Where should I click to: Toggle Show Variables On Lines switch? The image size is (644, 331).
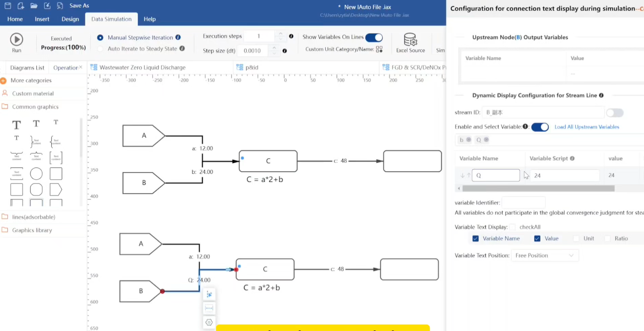point(374,37)
